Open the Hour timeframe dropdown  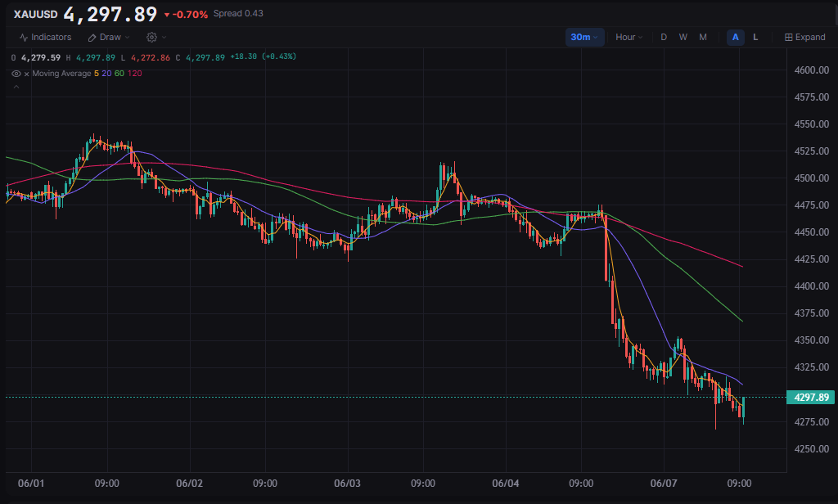pyautogui.click(x=628, y=38)
